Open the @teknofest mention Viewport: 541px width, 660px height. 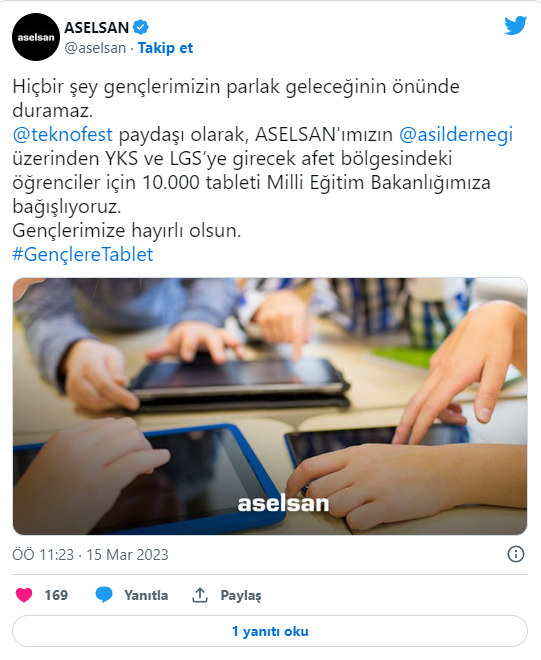click(63, 135)
